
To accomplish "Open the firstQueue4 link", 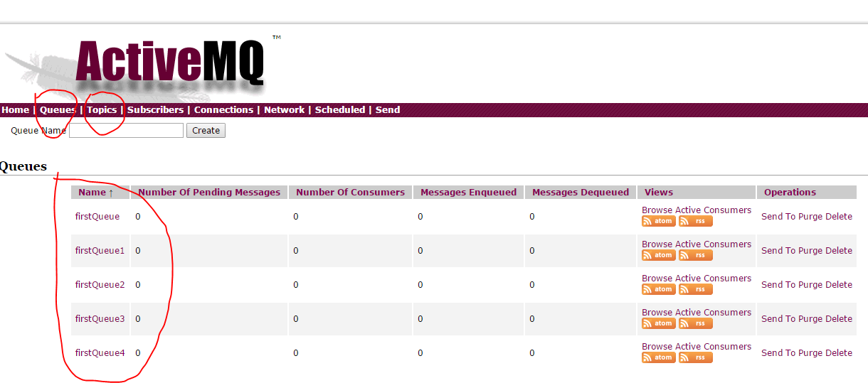I will click(x=100, y=353).
